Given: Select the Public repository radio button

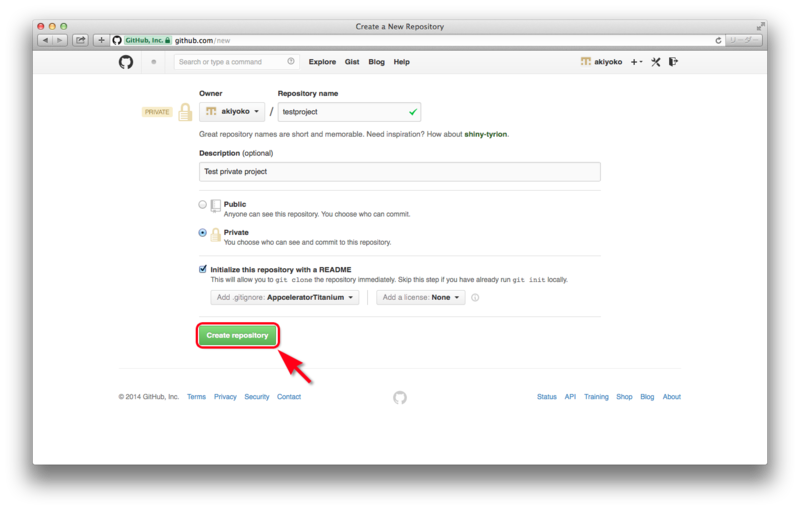Looking at the screenshot, I should 203,205.
